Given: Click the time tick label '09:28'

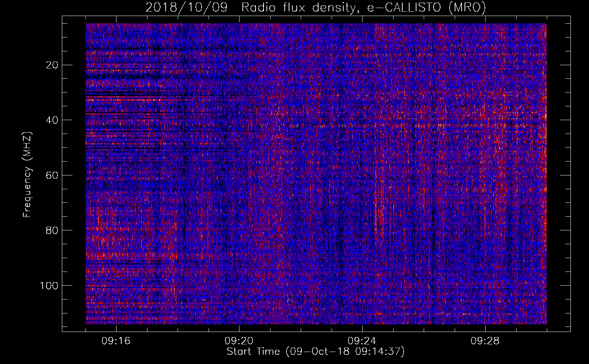Looking at the screenshot, I should tap(485, 341).
